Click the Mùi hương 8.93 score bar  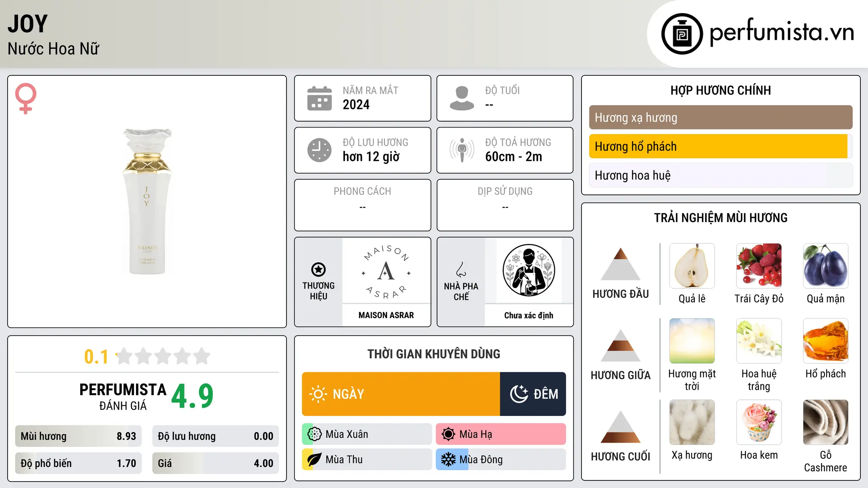pyautogui.click(x=78, y=436)
